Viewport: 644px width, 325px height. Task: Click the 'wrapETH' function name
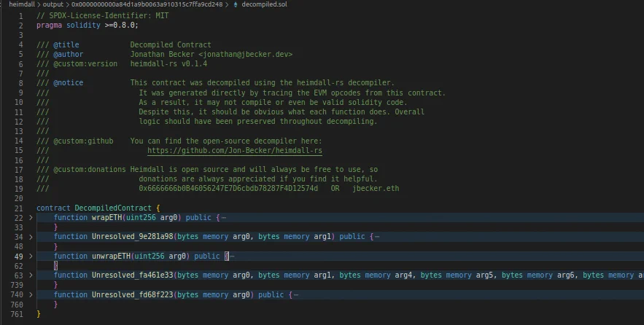(106, 217)
